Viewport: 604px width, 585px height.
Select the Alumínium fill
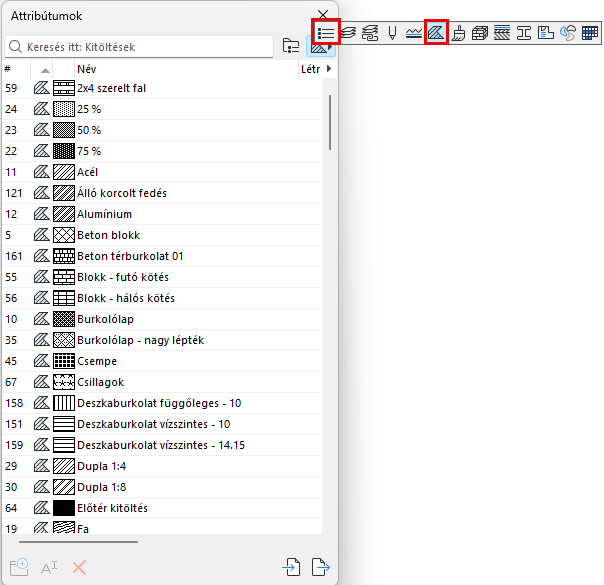[x=162, y=214]
